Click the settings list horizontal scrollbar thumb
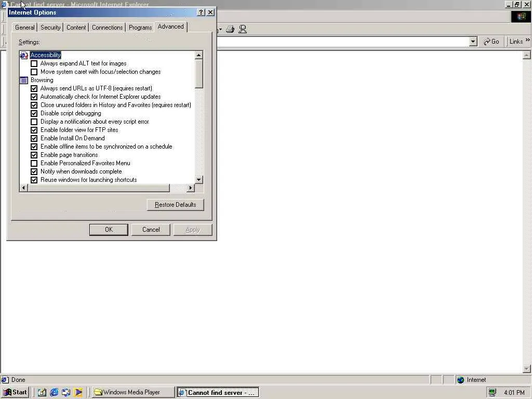Viewport: 532px width, 399px height. pyautogui.click(x=98, y=188)
